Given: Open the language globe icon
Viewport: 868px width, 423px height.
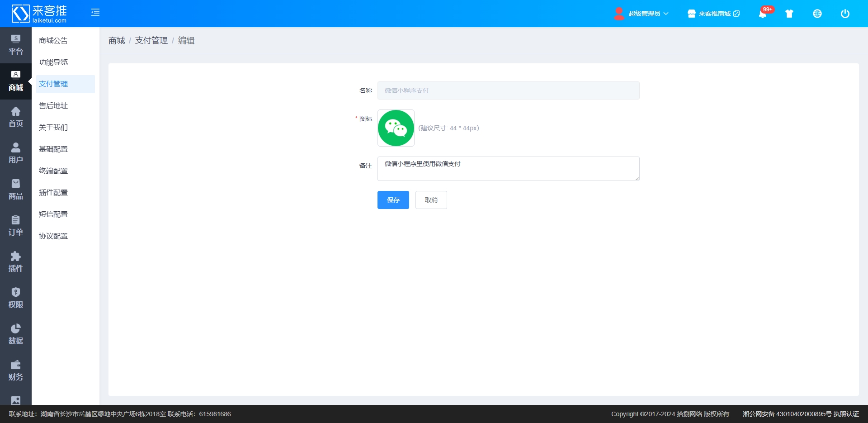Looking at the screenshot, I should 817,14.
